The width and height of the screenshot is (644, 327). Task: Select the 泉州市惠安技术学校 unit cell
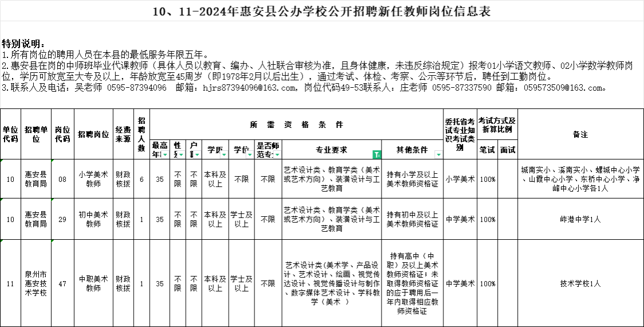[37, 283]
